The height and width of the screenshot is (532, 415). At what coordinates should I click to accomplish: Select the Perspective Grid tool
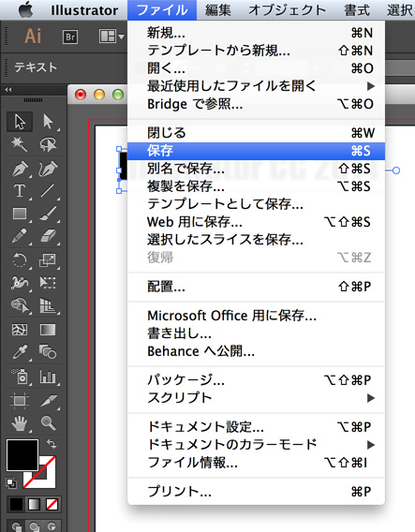tap(48, 305)
